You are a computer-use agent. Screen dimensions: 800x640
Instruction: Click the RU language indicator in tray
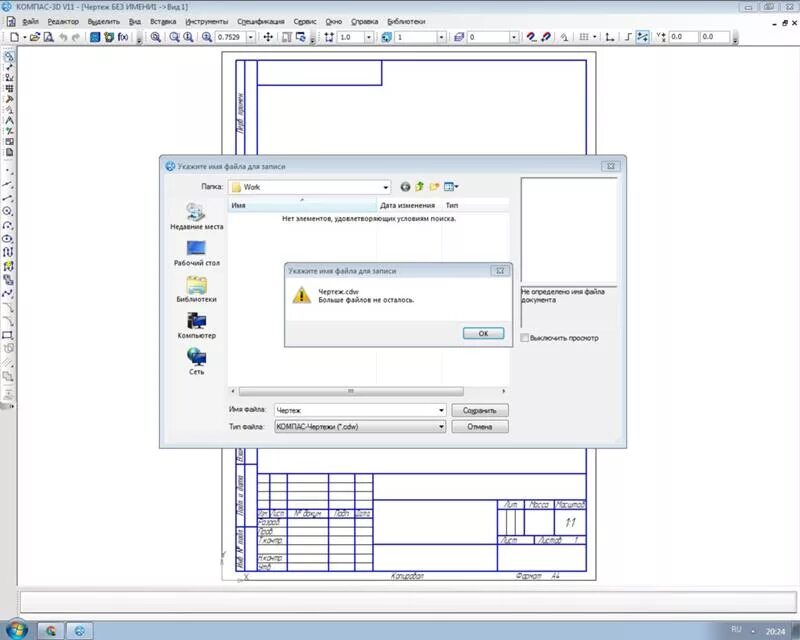[x=736, y=629]
